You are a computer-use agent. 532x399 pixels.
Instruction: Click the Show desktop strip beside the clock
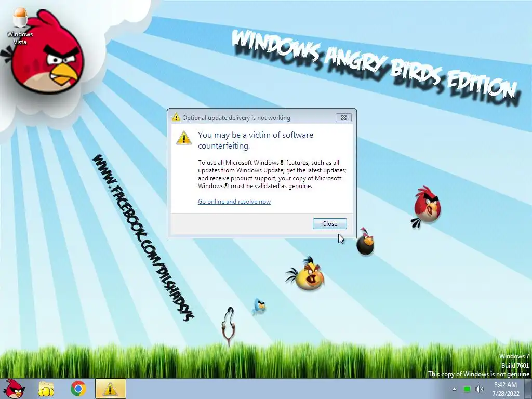click(528, 389)
